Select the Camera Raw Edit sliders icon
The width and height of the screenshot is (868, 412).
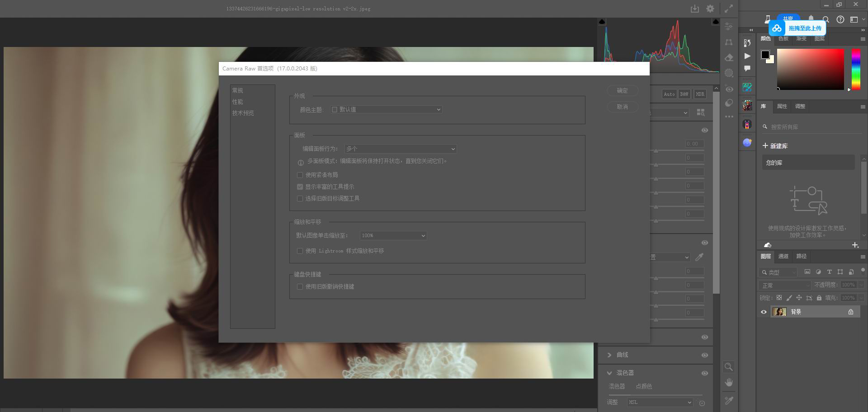(729, 26)
